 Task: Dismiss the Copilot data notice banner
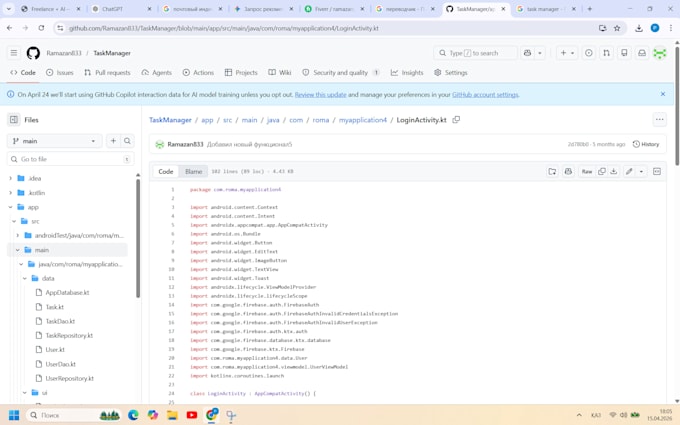point(663,94)
